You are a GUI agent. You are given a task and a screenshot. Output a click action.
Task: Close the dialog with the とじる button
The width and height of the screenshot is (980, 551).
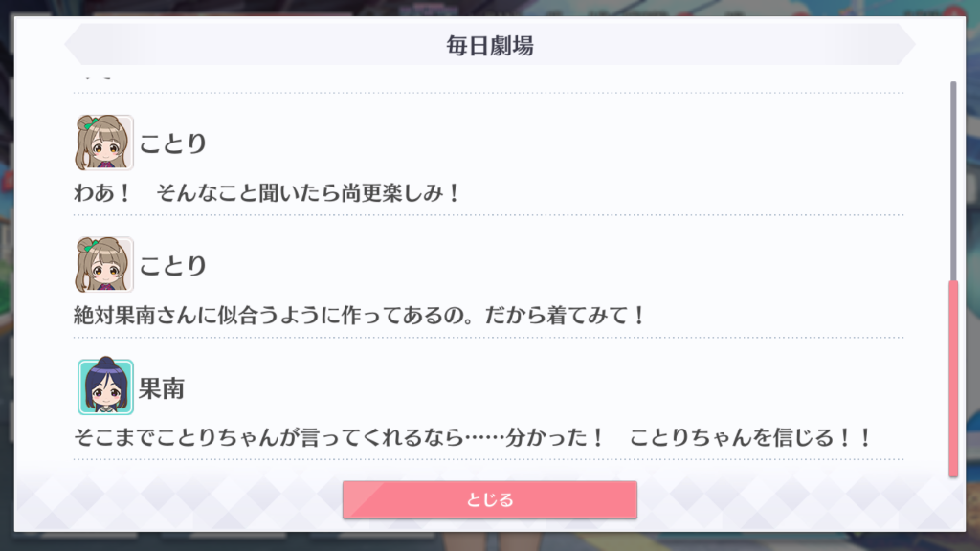click(489, 499)
